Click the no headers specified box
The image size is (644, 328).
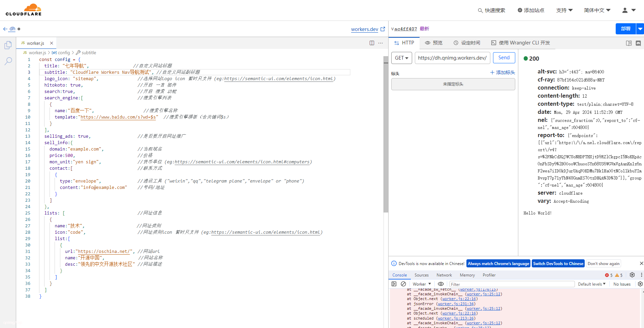click(453, 84)
